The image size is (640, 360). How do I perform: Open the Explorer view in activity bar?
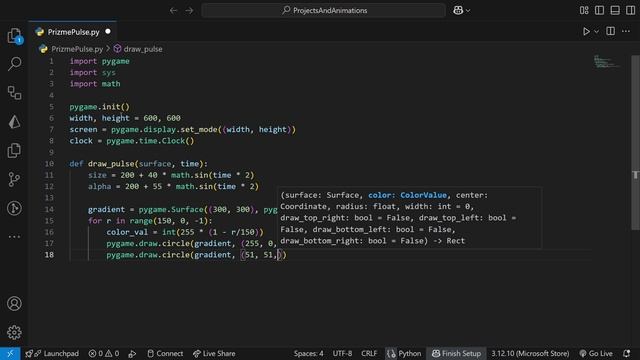click(x=14, y=36)
